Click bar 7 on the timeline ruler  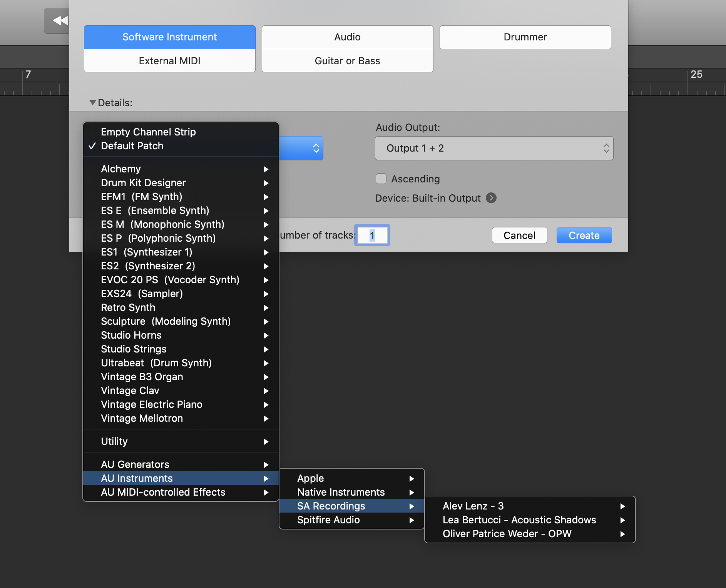[x=28, y=74]
